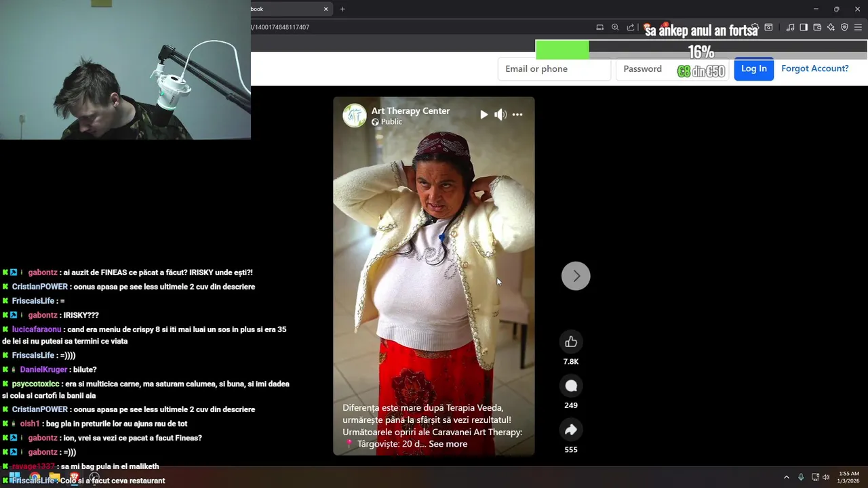The height and width of the screenshot is (488, 868).
Task: Open the three-dots video options menu
Action: pos(517,115)
